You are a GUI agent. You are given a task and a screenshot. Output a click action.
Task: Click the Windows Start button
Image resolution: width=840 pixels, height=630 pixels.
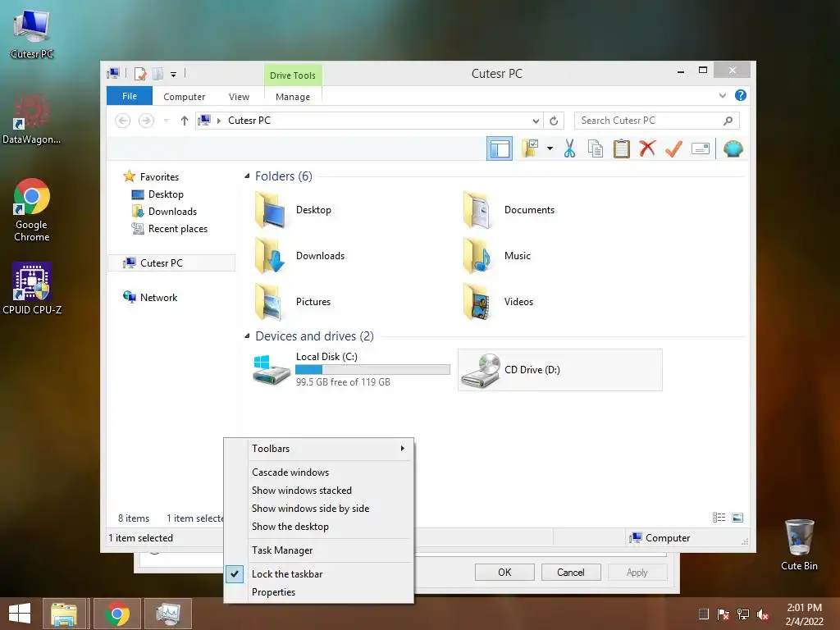coord(20,614)
